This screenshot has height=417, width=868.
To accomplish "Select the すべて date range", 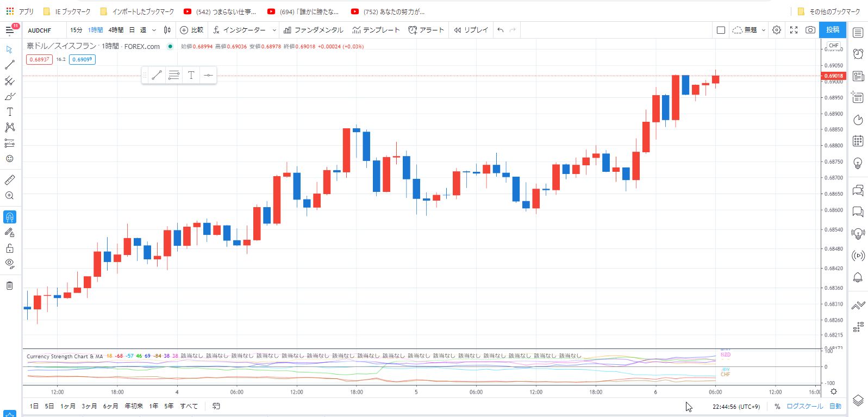I will pyautogui.click(x=189, y=406).
